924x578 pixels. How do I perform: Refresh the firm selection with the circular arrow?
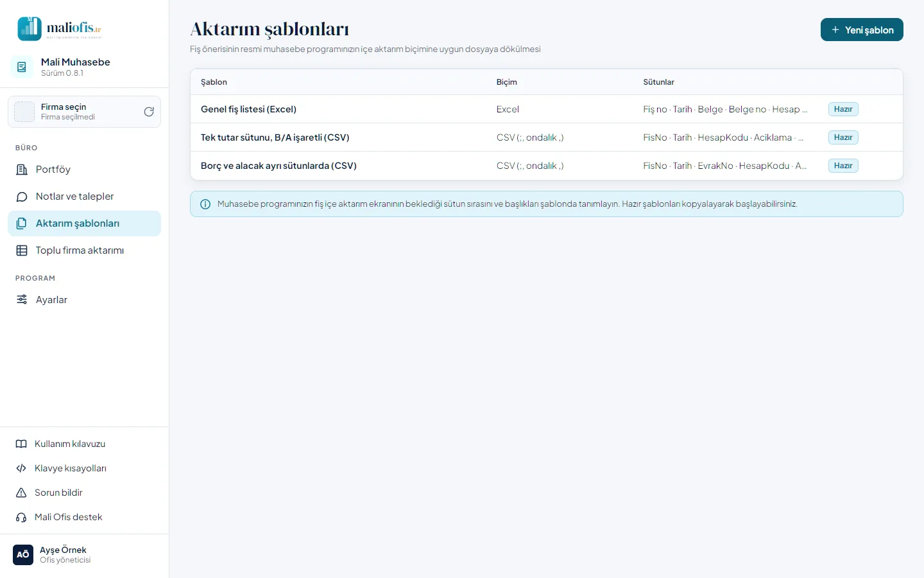149,112
